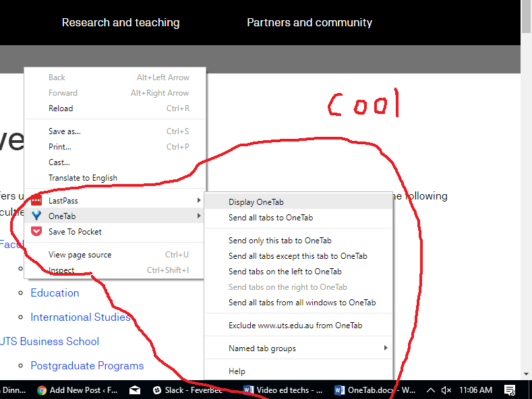Switch to Slack FeverBee taskbar icon
532x399 pixels.
pyautogui.click(x=157, y=390)
